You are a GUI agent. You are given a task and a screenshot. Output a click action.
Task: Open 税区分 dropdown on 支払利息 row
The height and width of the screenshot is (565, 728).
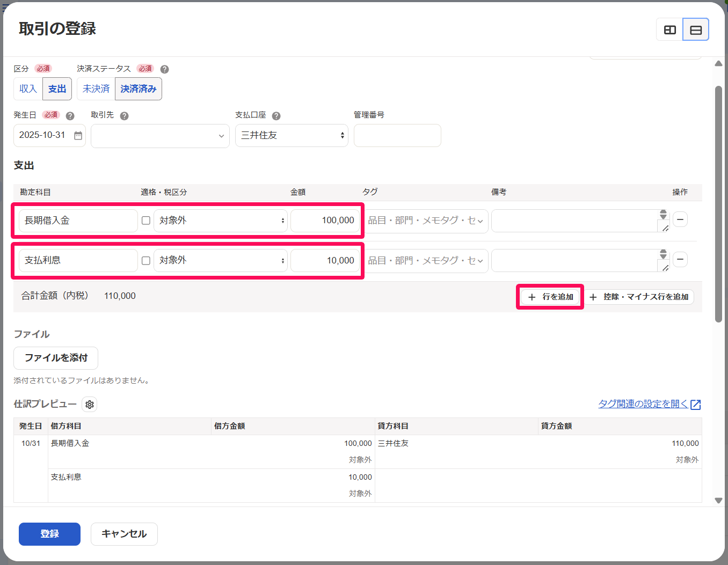click(x=221, y=260)
